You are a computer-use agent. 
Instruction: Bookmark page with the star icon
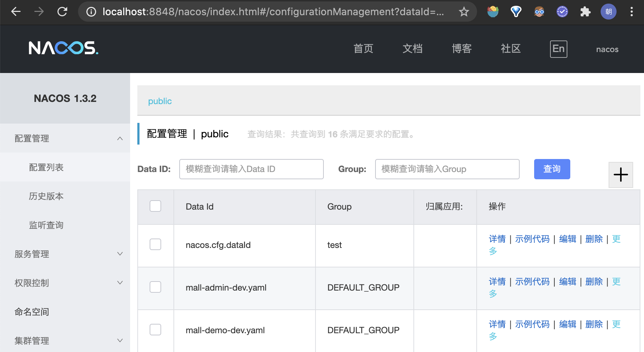click(464, 12)
